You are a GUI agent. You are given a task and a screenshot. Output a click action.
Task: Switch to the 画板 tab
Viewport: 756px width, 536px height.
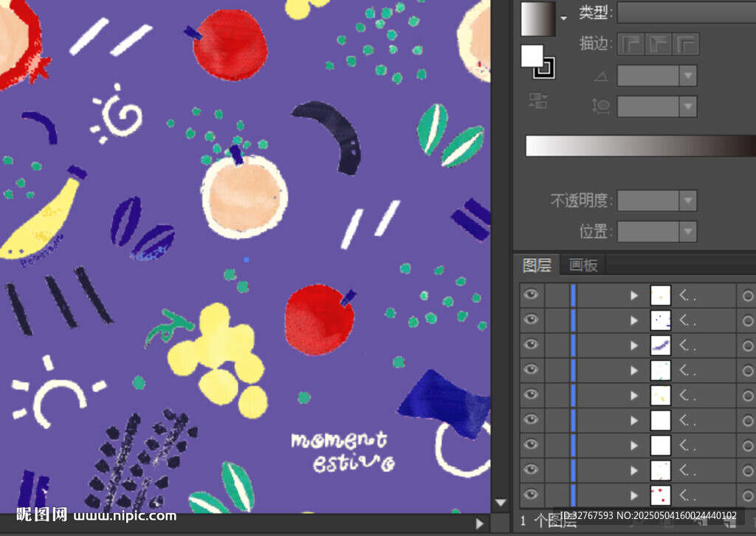click(x=583, y=265)
